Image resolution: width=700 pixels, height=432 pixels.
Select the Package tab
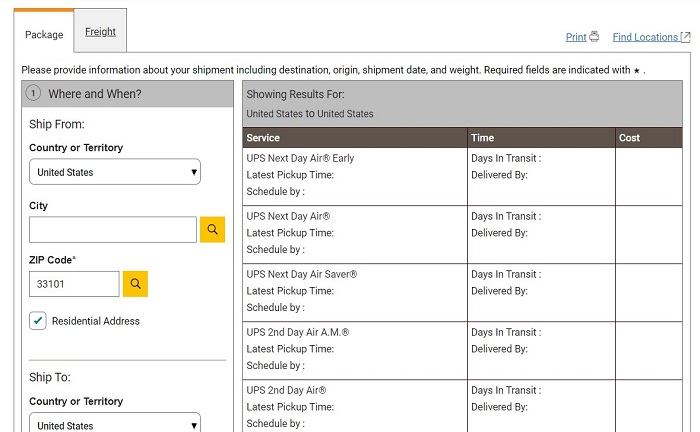coord(44,34)
